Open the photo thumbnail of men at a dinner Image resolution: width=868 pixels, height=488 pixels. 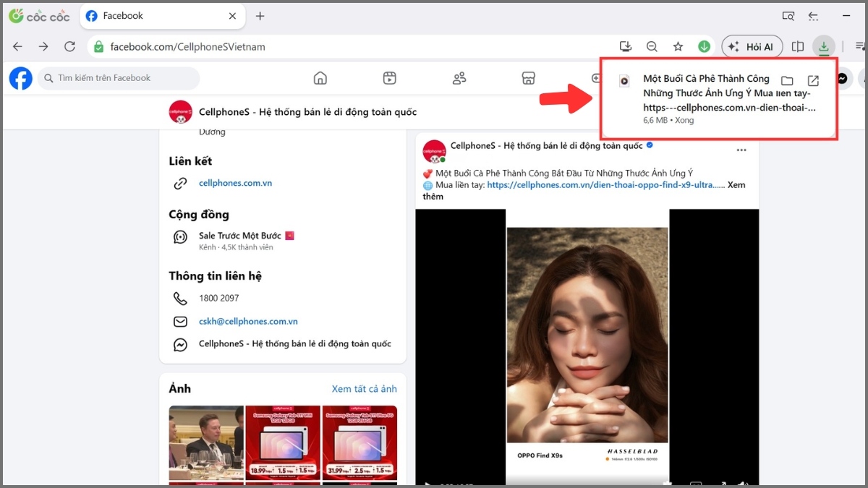[x=206, y=443]
